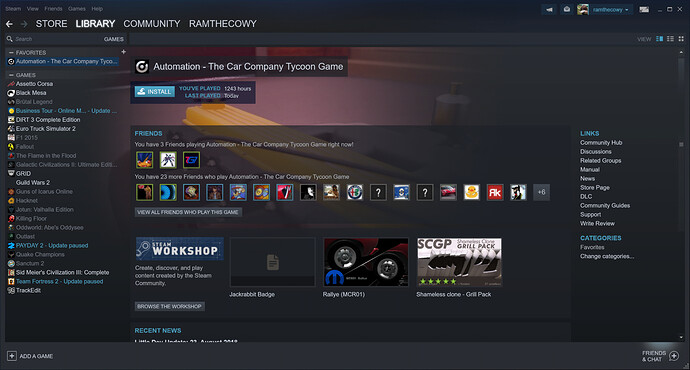Click the red AK friend avatar
This screenshot has height=370, width=690.
495,192
